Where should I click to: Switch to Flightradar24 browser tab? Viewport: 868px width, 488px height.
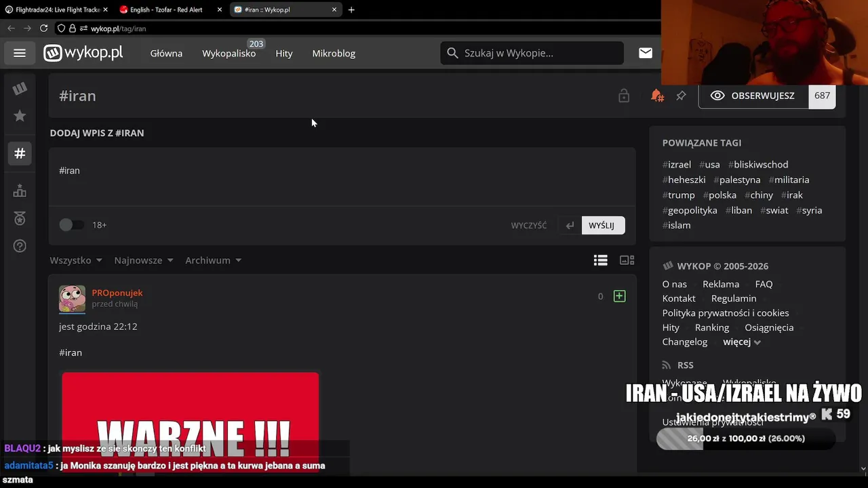pos(56,9)
